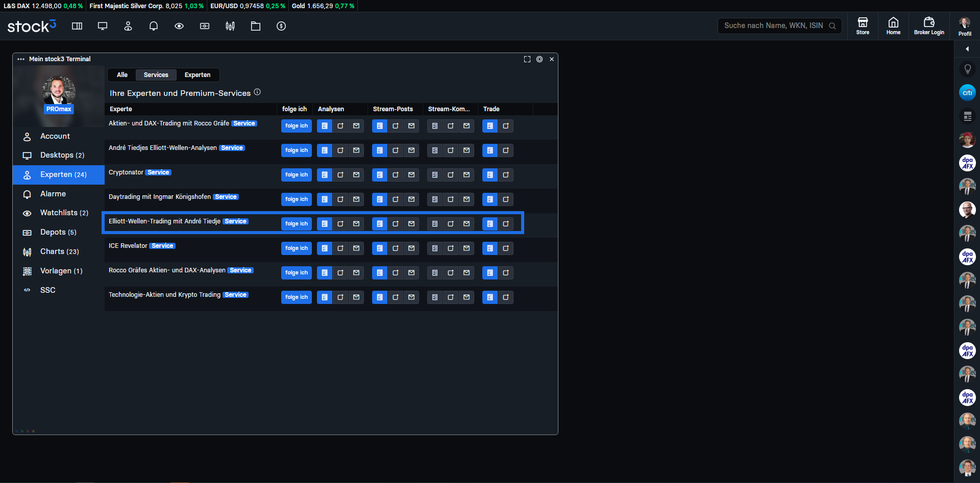Click First Majestic Silver Corp. ticker quote
980x483 pixels.
pyautogui.click(x=146, y=6)
